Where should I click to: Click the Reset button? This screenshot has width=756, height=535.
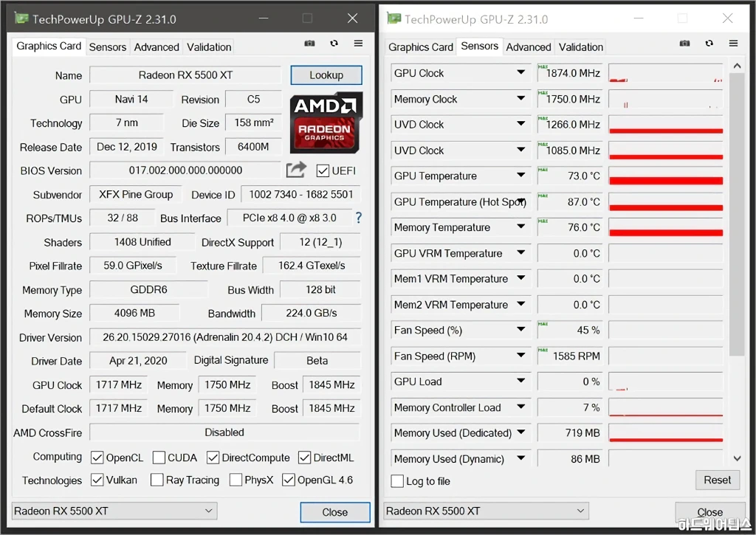718,480
